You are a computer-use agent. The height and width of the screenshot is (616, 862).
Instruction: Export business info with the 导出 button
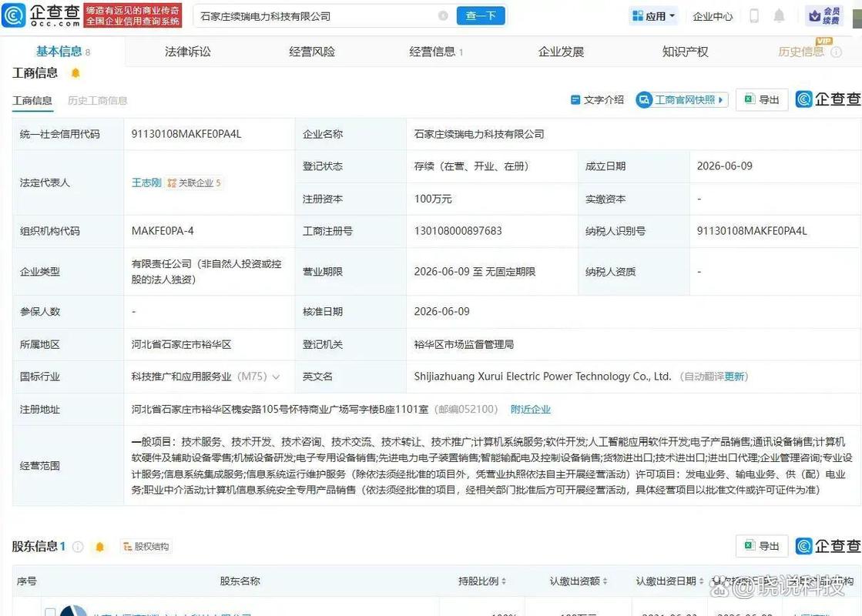pyautogui.click(x=762, y=99)
